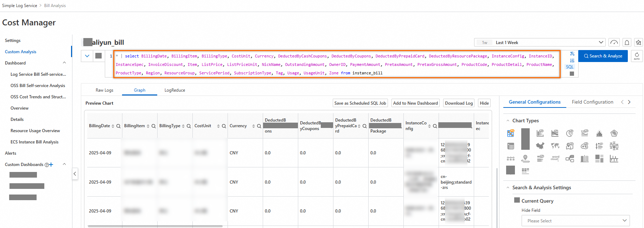644x228 pixels.
Task: Select the cross table chart type
Action: (x=525, y=171)
